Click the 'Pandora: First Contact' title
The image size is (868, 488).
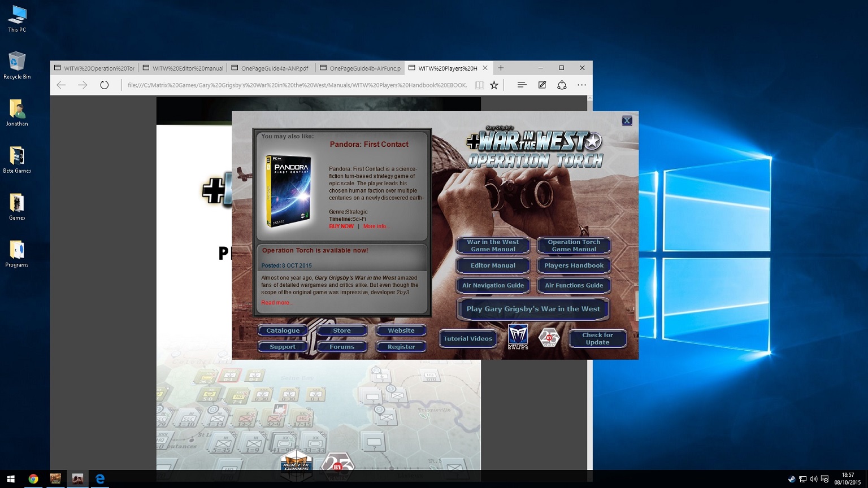(x=369, y=144)
